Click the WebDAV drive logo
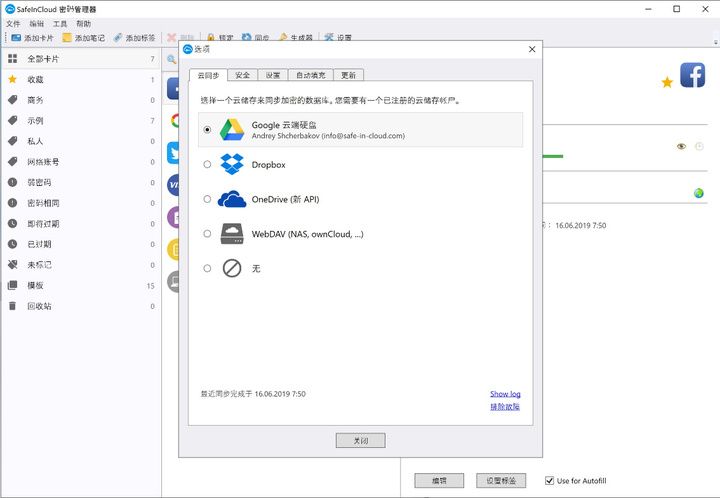Image resolution: width=720 pixels, height=498 pixels. 232,234
